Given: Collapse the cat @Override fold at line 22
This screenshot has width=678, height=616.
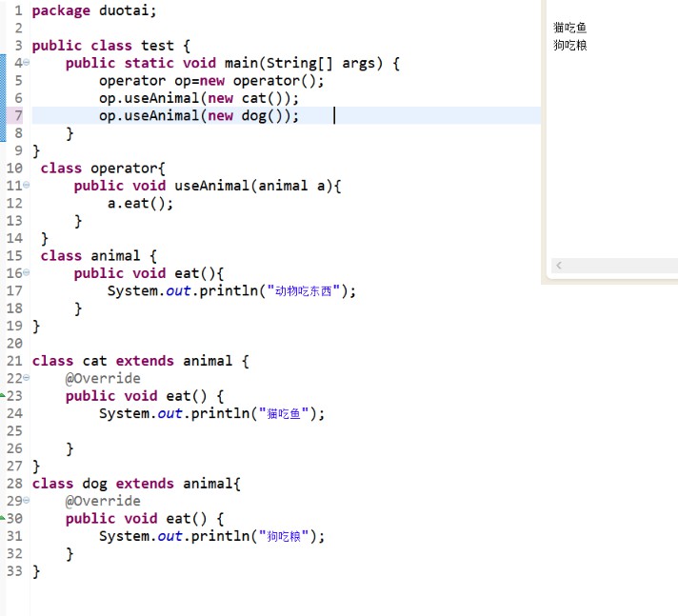Looking at the screenshot, I should point(27,378).
